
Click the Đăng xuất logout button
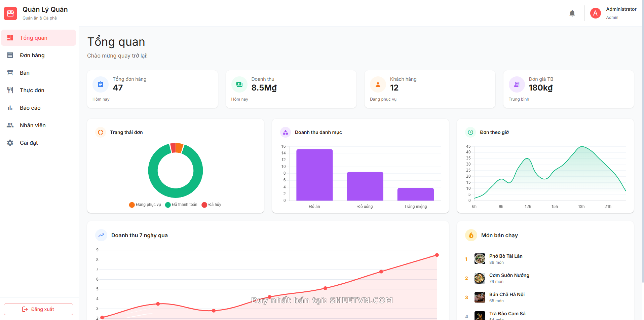38,309
